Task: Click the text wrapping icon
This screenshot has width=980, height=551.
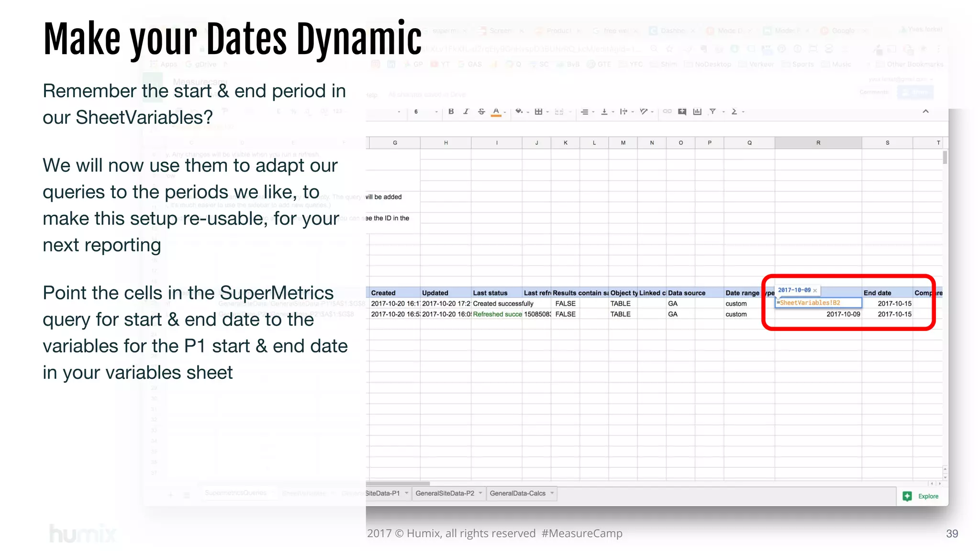Action: (624, 111)
